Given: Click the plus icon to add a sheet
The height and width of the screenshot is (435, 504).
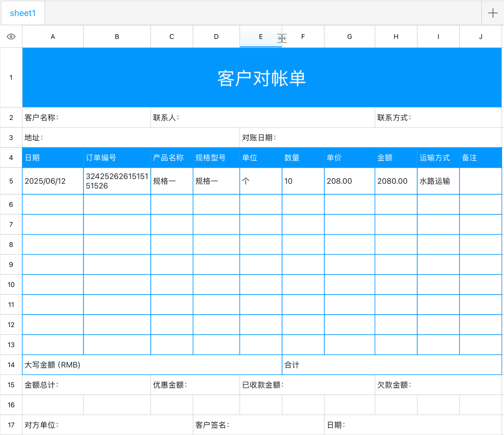Looking at the screenshot, I should (x=493, y=13).
